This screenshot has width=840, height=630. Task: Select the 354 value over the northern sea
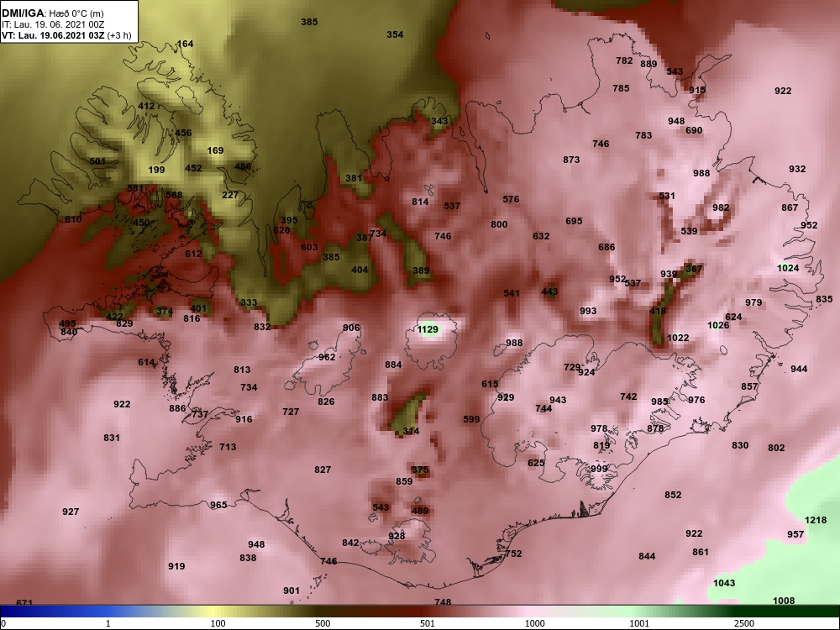[395, 34]
